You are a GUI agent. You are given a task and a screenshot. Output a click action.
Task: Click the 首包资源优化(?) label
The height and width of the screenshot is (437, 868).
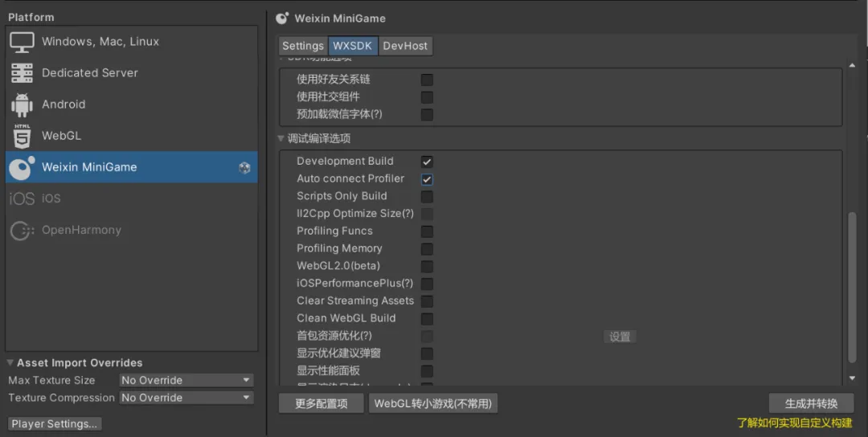pos(334,336)
